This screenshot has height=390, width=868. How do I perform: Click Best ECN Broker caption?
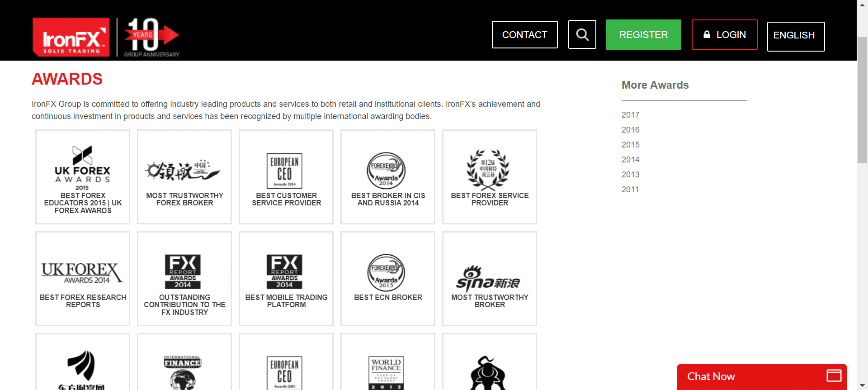tap(388, 297)
